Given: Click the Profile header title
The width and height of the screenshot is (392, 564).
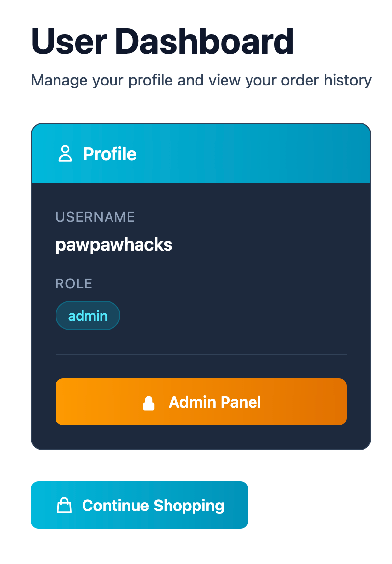Looking at the screenshot, I should click(110, 154).
